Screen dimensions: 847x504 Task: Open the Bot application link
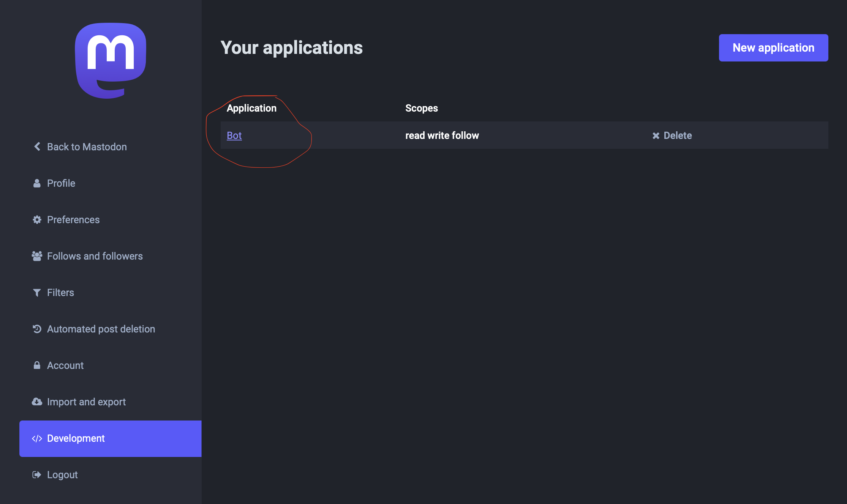pyautogui.click(x=234, y=135)
